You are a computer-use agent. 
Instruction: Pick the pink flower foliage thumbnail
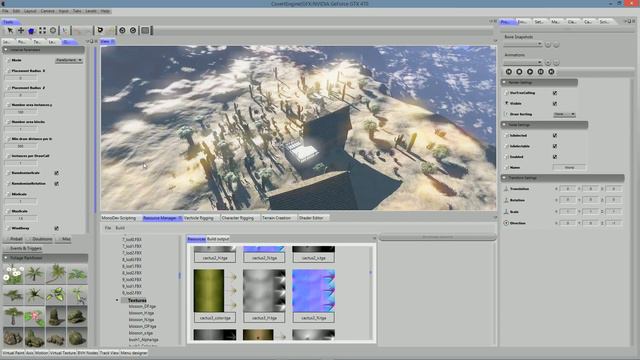pos(34,316)
